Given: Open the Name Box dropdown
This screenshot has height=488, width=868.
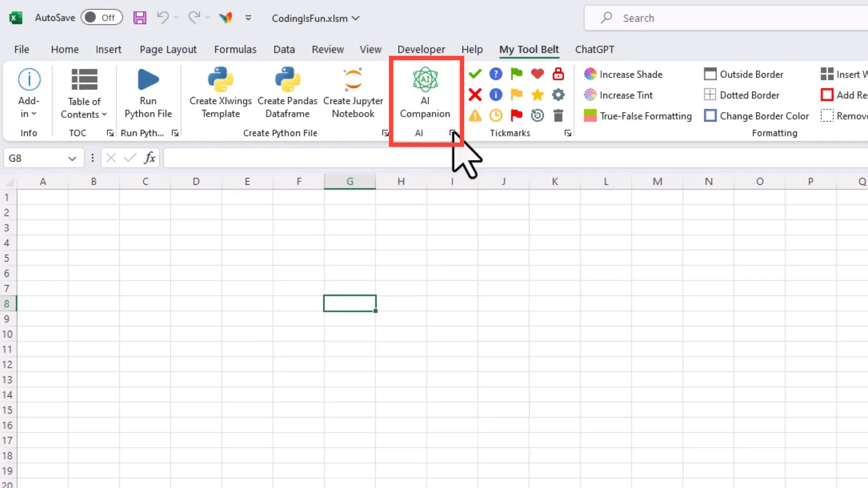Looking at the screenshot, I should coord(72,158).
